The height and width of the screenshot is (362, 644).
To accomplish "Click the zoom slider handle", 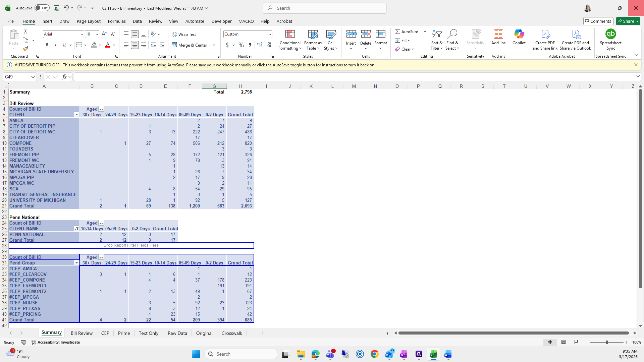I will (606, 342).
